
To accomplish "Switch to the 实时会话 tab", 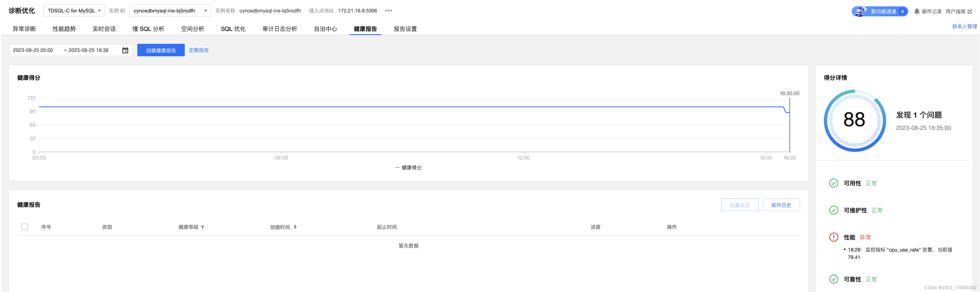I will 104,29.
